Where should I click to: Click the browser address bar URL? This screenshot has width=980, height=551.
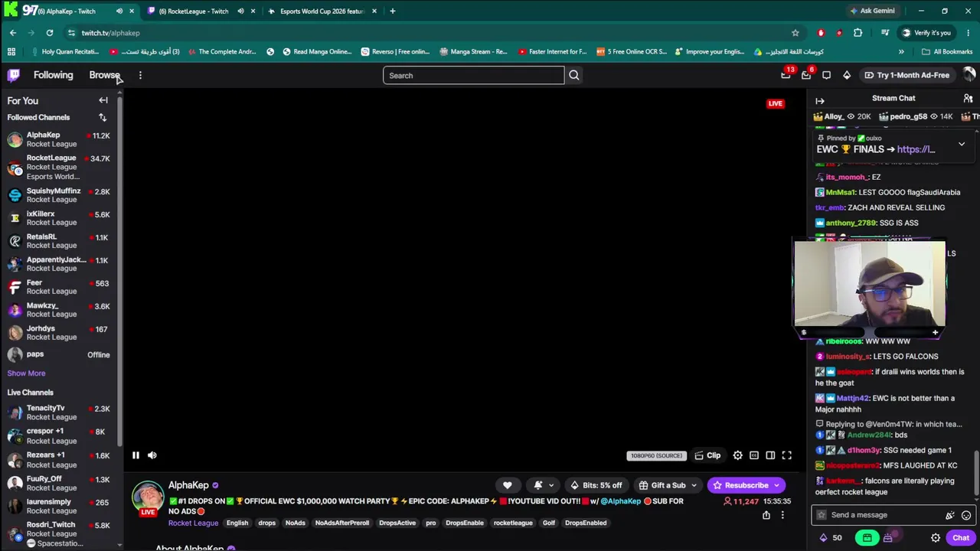click(111, 33)
